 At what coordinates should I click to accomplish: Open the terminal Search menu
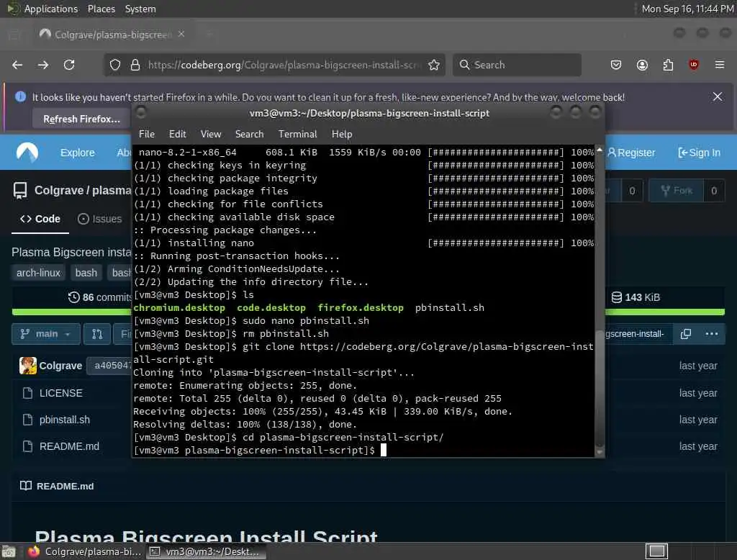tap(249, 134)
